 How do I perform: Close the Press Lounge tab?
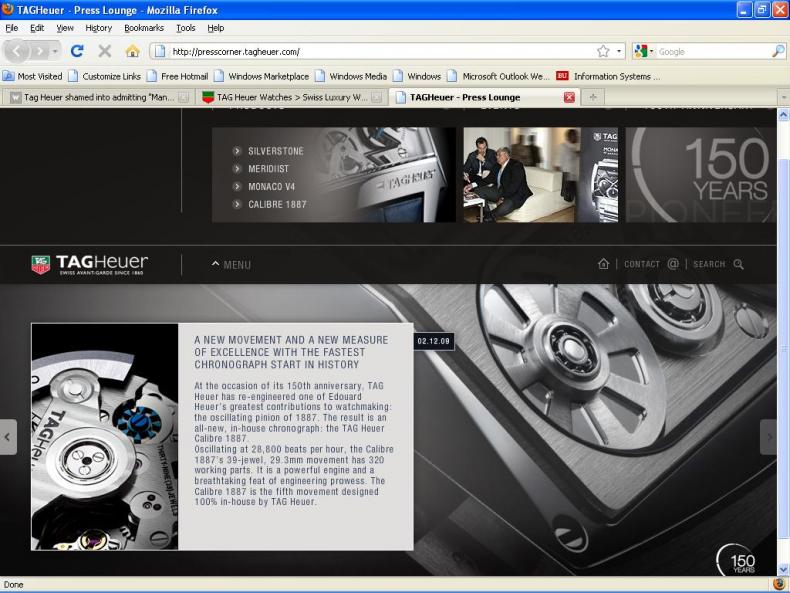point(569,97)
